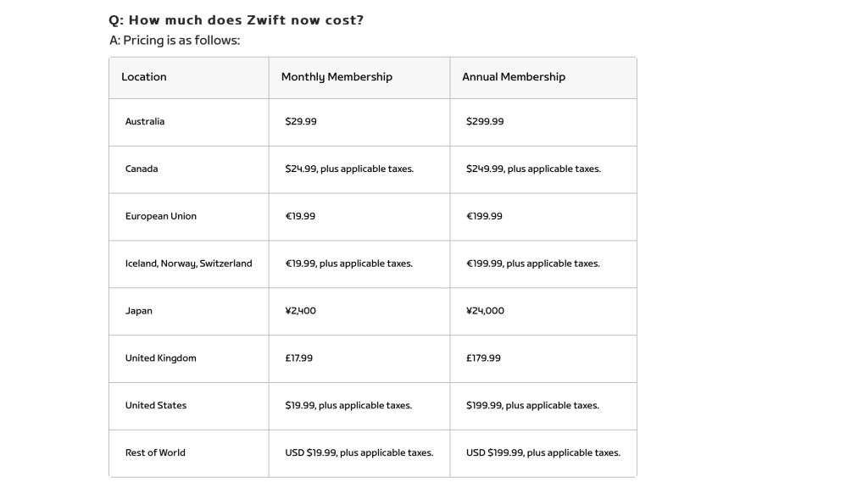The image size is (868, 488).
Task: Select the Annual Membership column header
Action: point(514,77)
